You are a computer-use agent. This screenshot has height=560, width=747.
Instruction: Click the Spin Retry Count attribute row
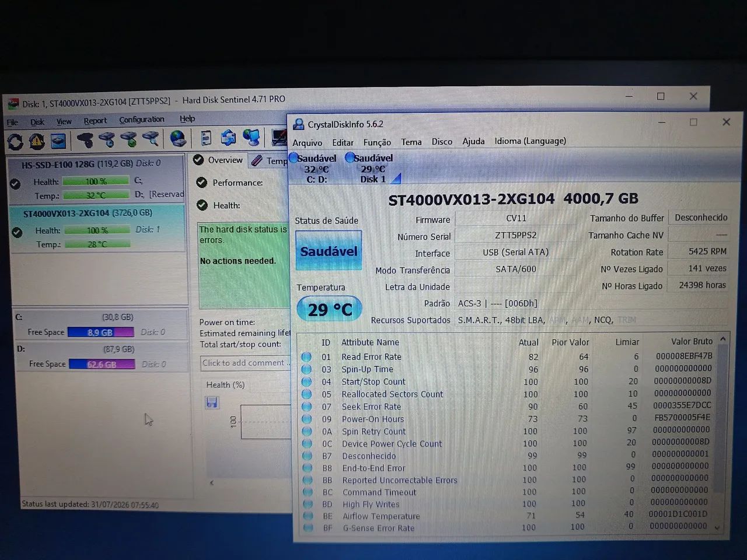[507, 431]
